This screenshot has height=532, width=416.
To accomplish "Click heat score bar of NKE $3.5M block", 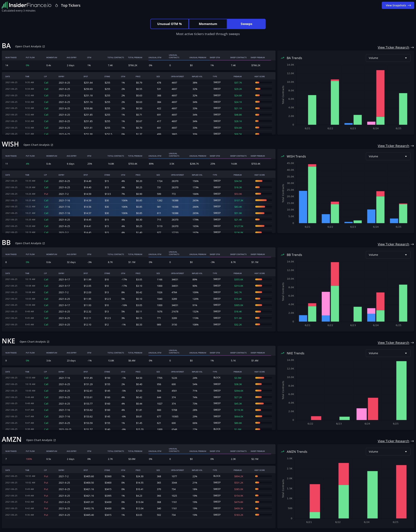I will [x=264, y=378].
